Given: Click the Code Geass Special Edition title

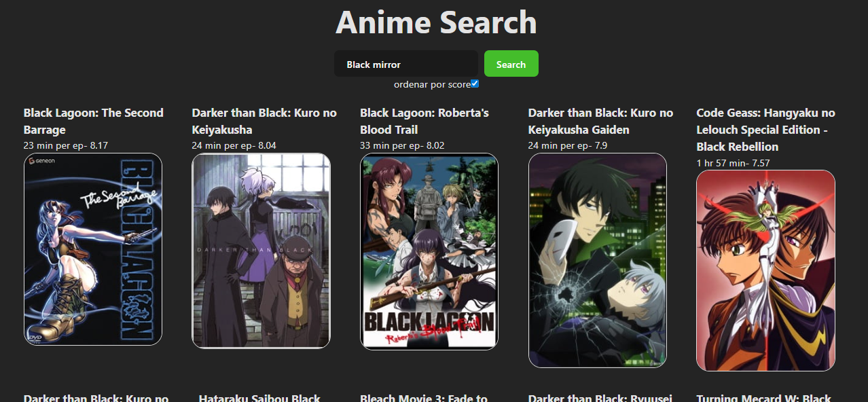Looking at the screenshot, I should click(765, 130).
